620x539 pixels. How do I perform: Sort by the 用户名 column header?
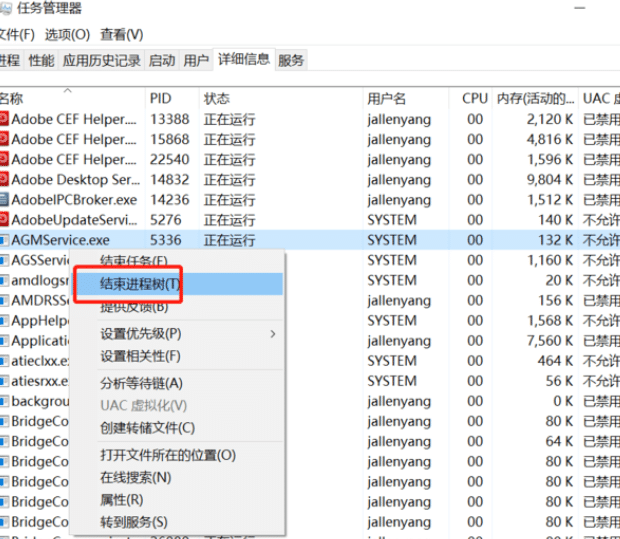pyautogui.click(x=406, y=98)
